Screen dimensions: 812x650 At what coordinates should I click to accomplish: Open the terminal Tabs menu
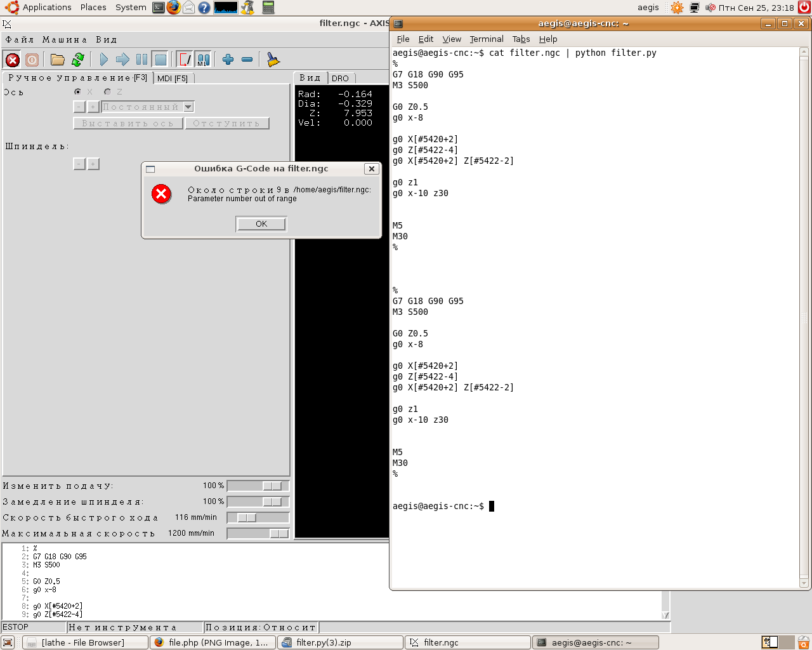pyautogui.click(x=521, y=39)
